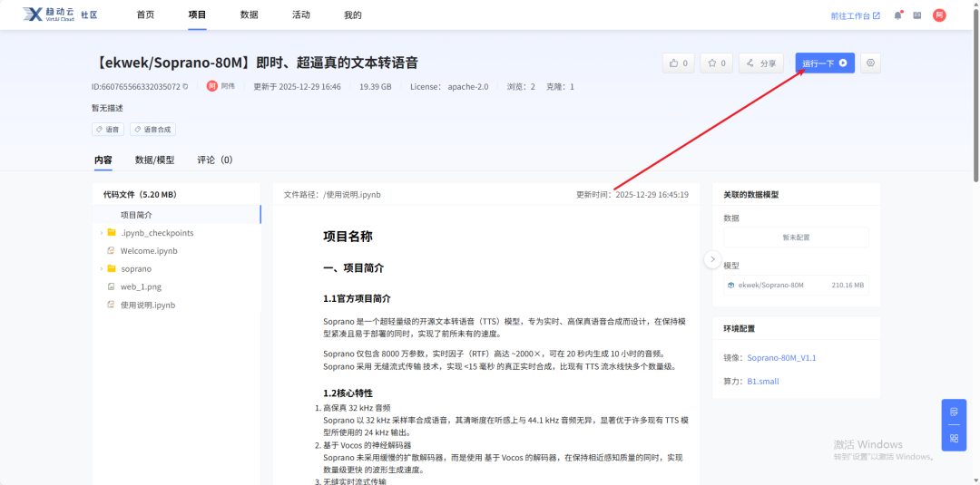Viewport: 980px width, 485px height.
Task: Click the 暂未配置 data placeholder box
Action: [x=796, y=238]
